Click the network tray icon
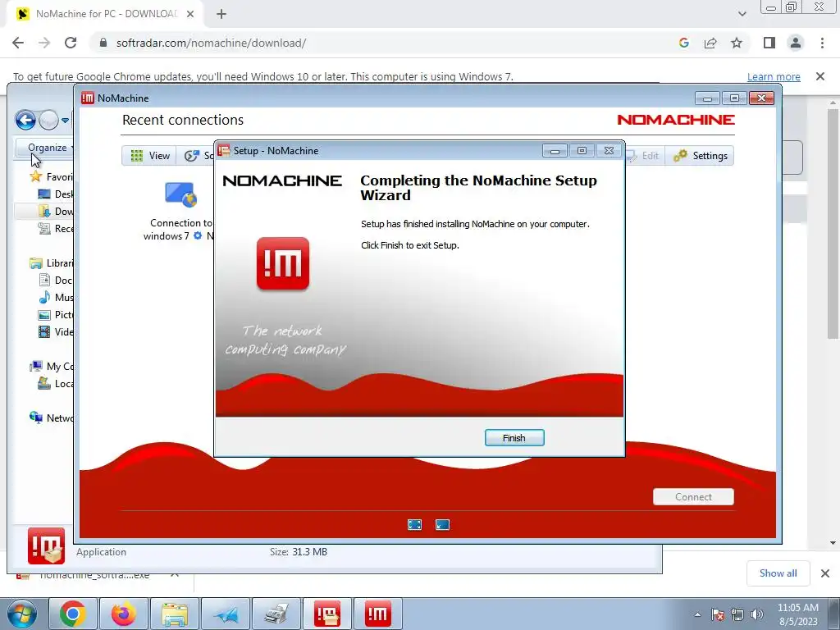Viewport: 840px width, 630px height. pos(737,614)
